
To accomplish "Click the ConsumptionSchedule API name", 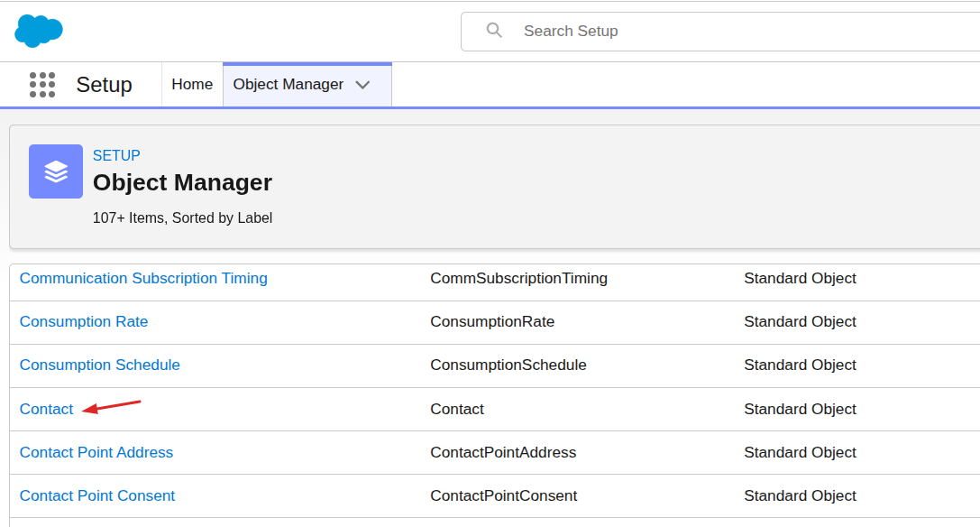I will pos(508,365).
